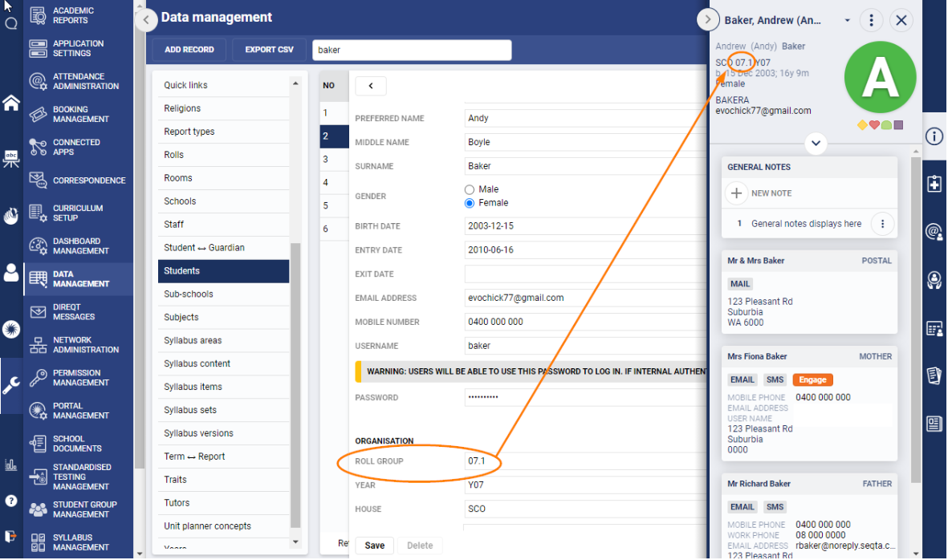Click the help question mark icon
This screenshot has height=560, width=948.
(11, 501)
